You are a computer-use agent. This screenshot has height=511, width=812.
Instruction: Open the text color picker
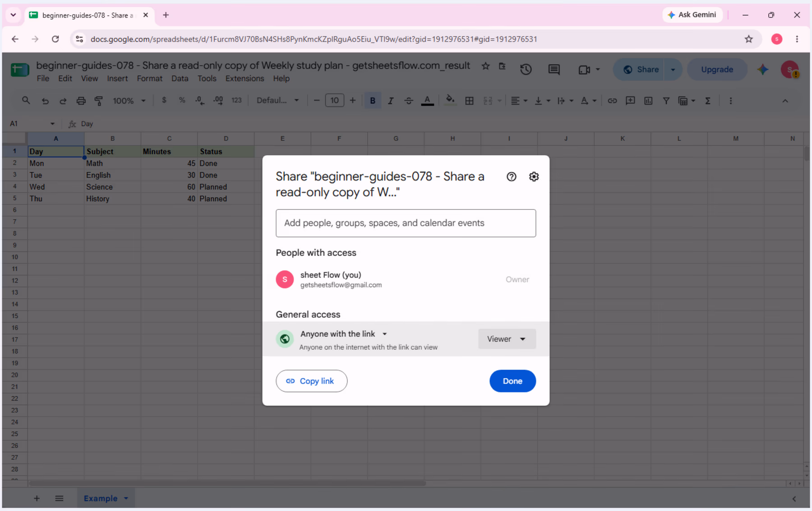click(427, 101)
